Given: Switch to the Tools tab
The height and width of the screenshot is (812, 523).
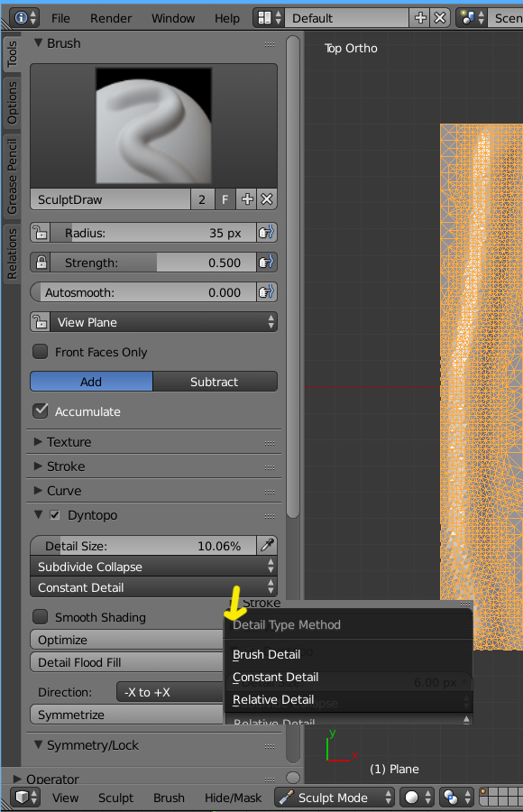Looking at the screenshot, I should pyautogui.click(x=12, y=54).
